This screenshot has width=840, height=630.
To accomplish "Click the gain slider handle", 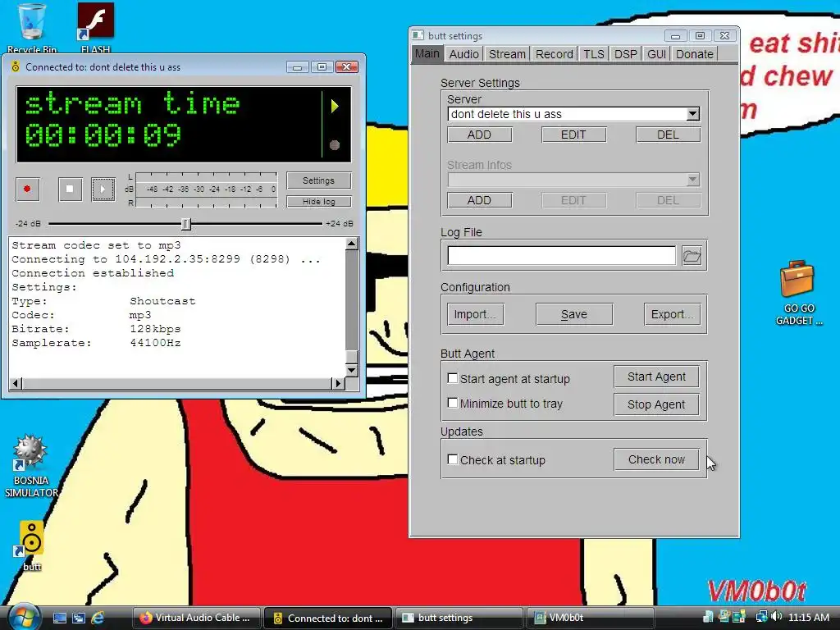I will tap(185, 224).
